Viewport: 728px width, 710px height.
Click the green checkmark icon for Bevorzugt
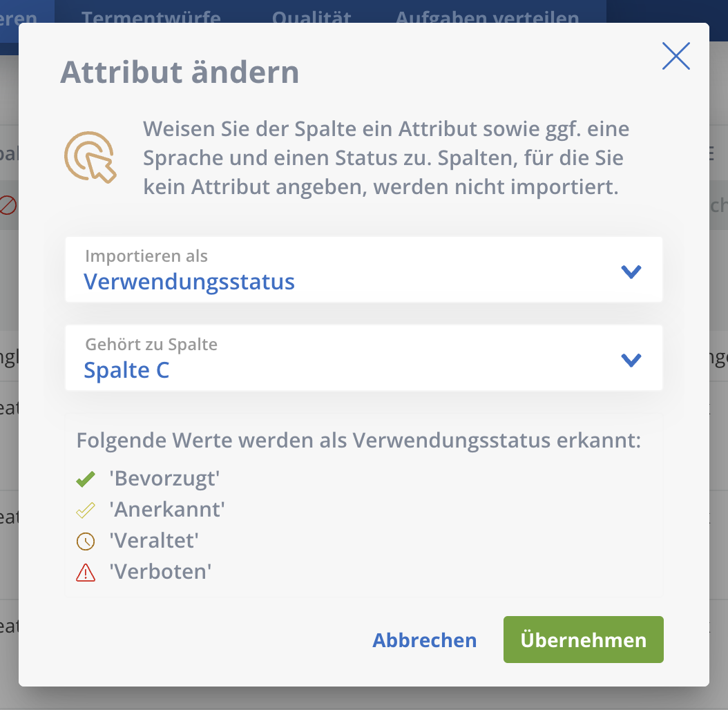[x=86, y=479]
